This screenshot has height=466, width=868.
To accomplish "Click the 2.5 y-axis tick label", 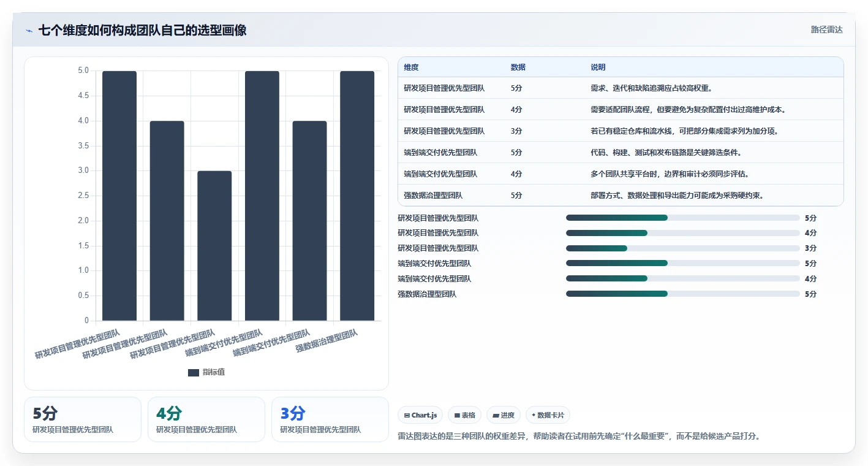I will 83,196.
